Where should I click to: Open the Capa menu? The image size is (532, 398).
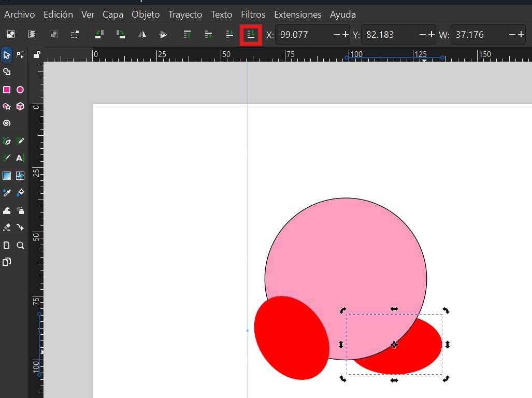[x=112, y=15]
